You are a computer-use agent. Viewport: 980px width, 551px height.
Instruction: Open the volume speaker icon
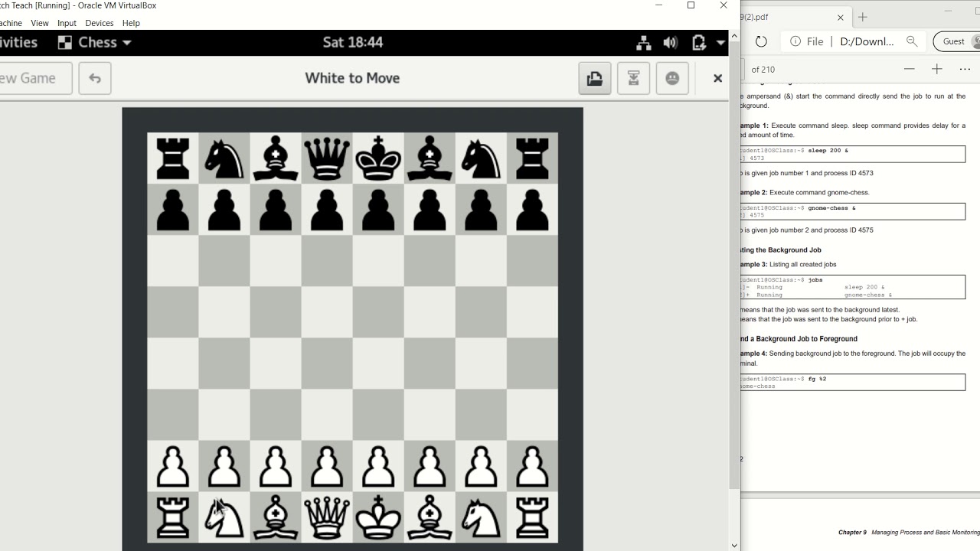point(671,43)
